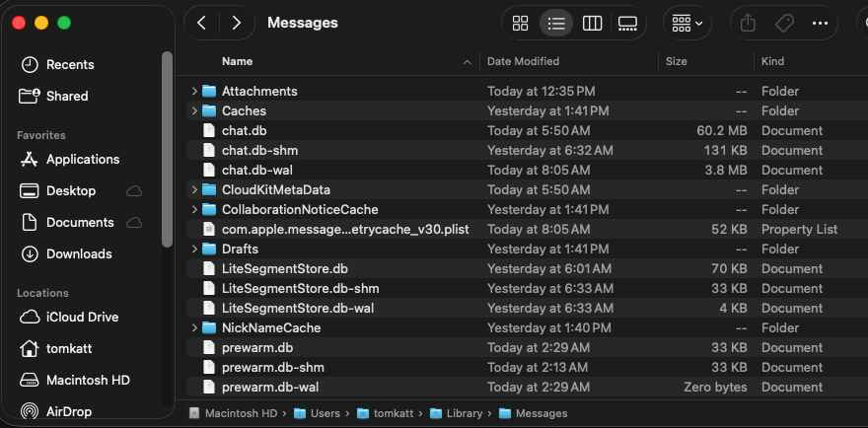Select the chat.db-wal file
Image resolution: width=868 pixels, height=428 pixels.
(x=257, y=170)
